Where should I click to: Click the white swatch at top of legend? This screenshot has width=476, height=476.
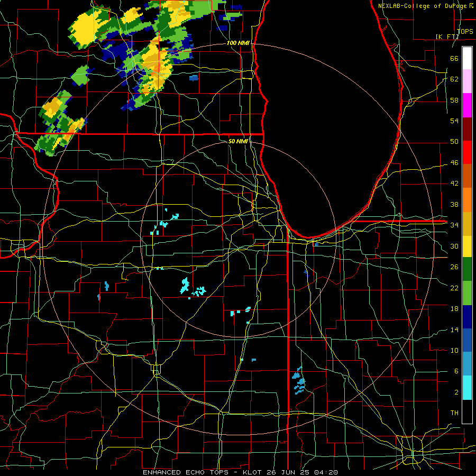[467, 58]
